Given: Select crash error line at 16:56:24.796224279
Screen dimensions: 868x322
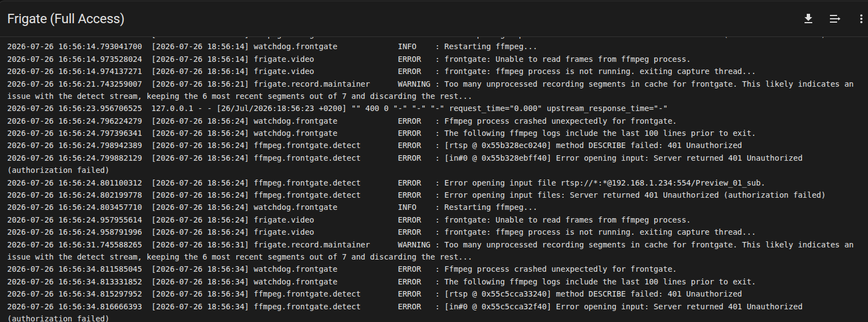Looking at the screenshot, I should 342,121.
